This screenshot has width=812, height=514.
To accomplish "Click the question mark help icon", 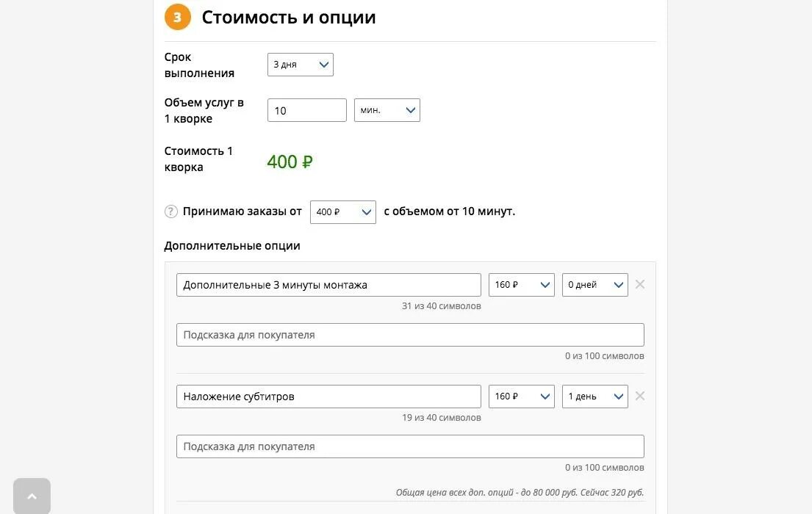I will coord(171,211).
